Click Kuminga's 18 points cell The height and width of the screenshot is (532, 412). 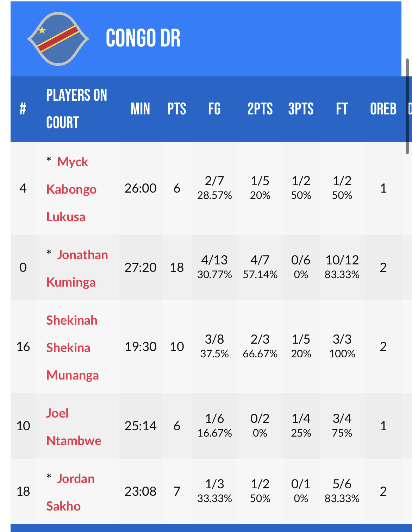[x=177, y=268]
